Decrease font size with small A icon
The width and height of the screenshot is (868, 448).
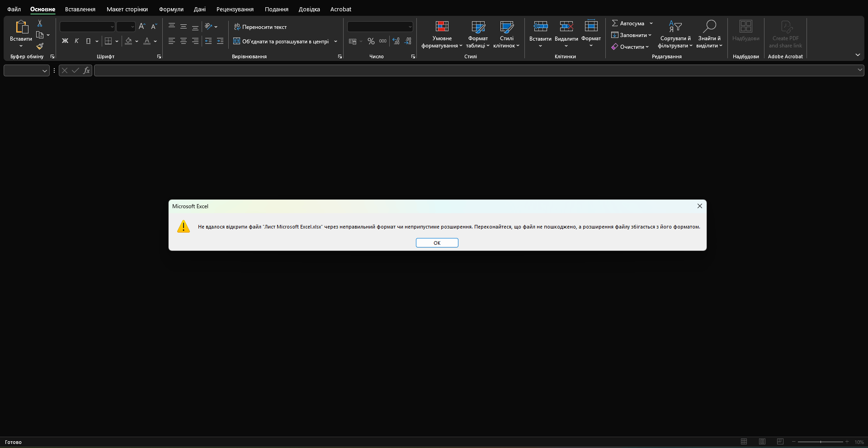154,27
